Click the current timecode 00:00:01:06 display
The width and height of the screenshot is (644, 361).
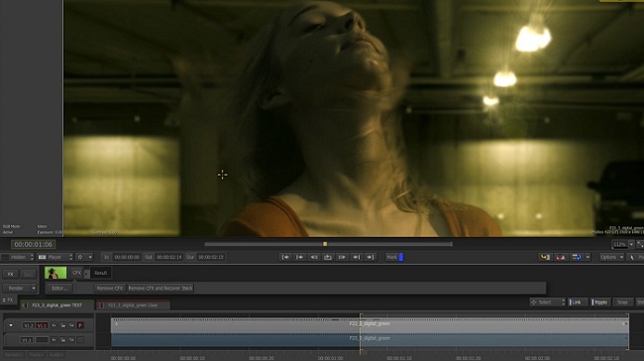pos(34,244)
